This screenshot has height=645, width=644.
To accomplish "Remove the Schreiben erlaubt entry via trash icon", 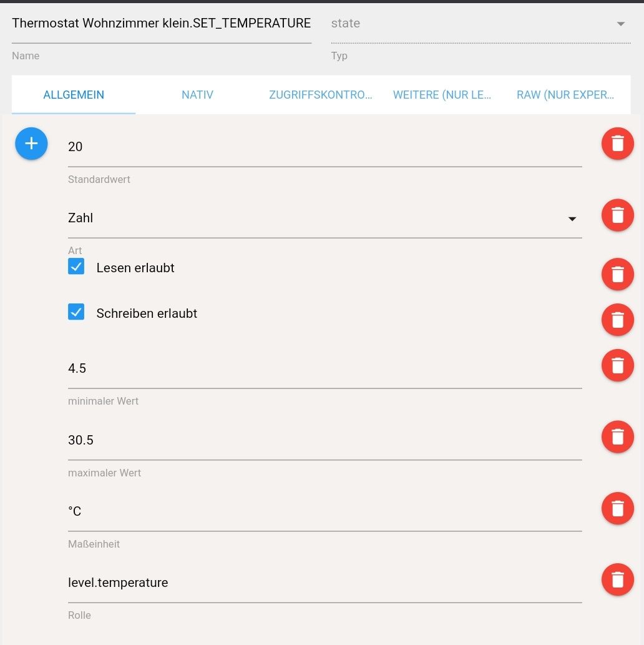I will pos(617,320).
